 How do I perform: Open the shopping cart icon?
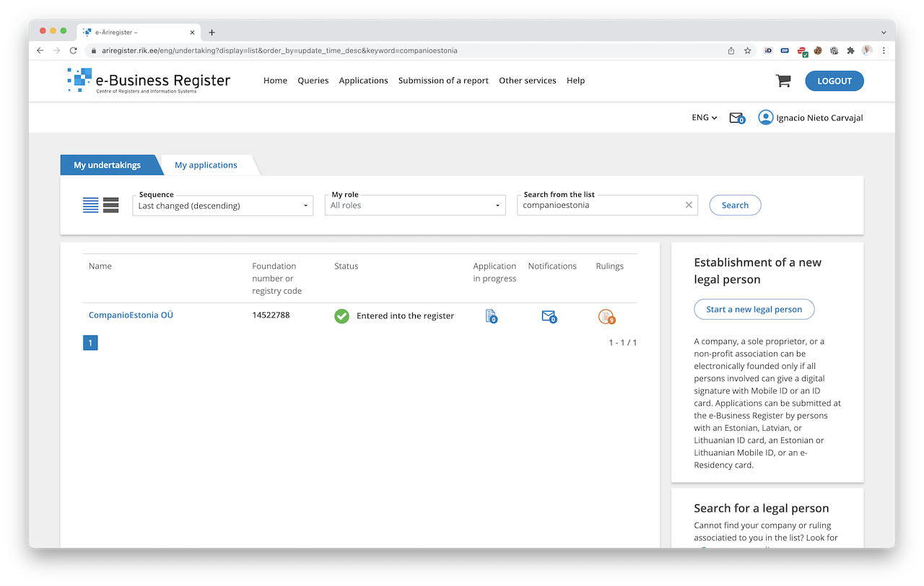coord(783,81)
